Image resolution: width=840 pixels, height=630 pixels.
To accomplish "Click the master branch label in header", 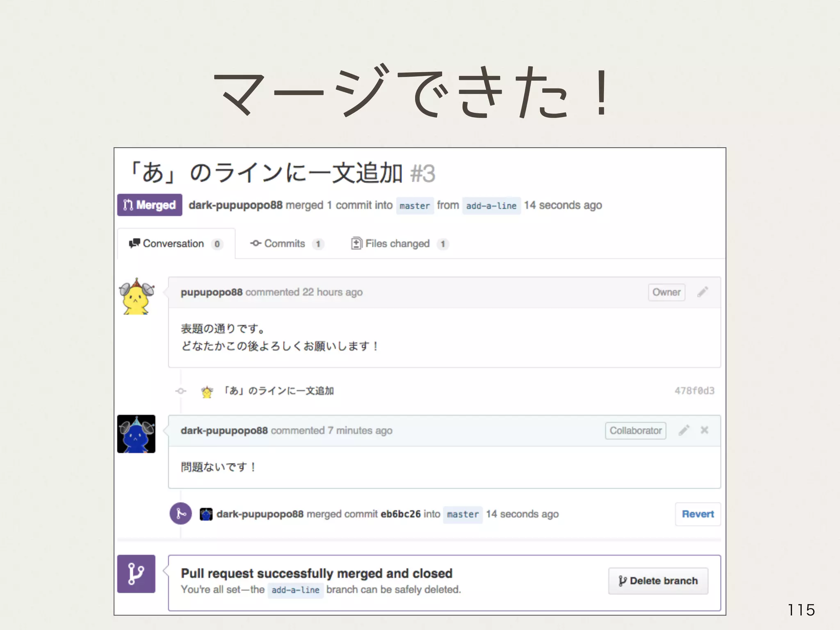I will 414,205.
